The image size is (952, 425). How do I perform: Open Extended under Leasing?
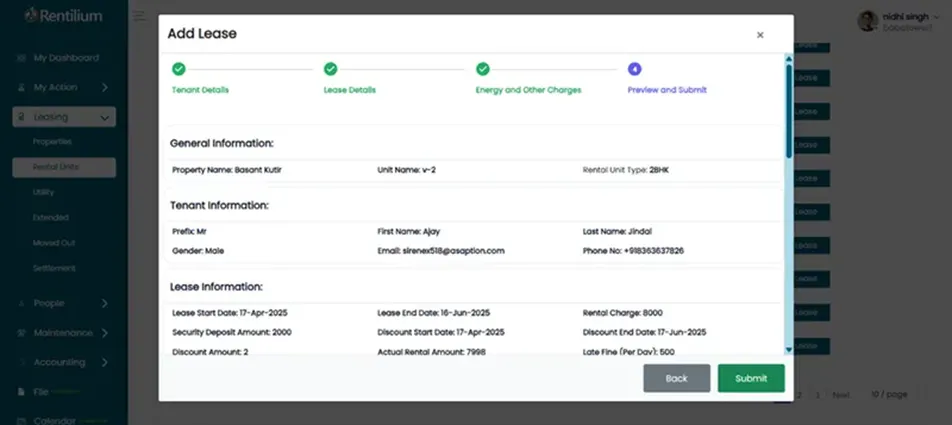pos(51,217)
